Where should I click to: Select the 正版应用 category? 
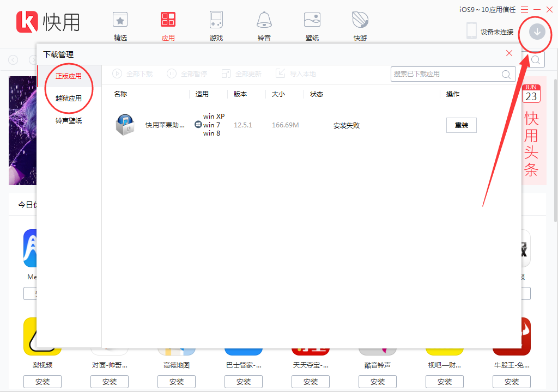[x=68, y=76]
